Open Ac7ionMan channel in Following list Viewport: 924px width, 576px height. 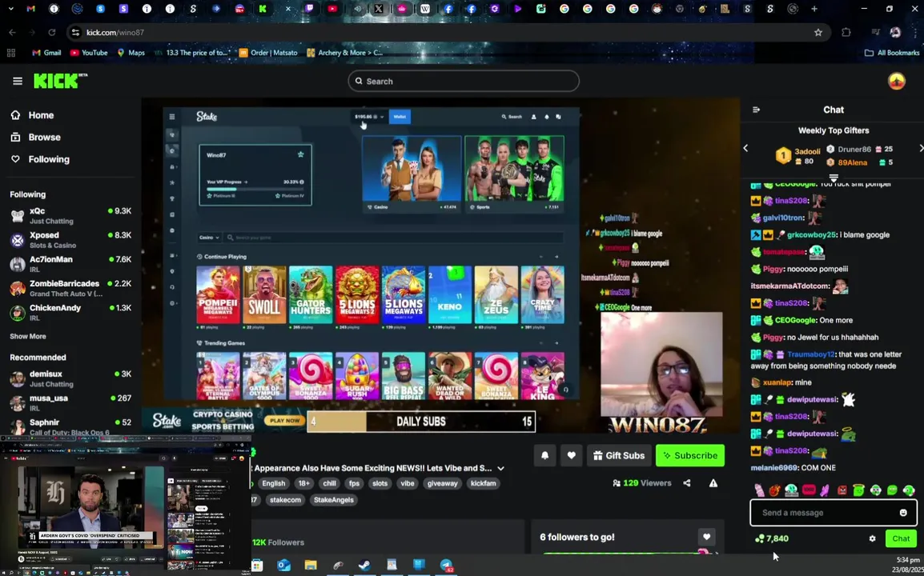70,264
